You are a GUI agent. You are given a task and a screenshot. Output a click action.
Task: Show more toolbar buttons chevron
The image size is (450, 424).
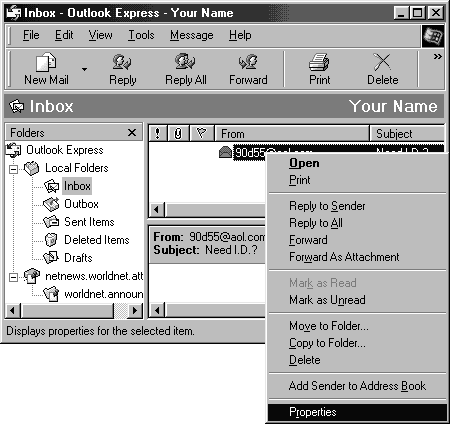pos(438,57)
